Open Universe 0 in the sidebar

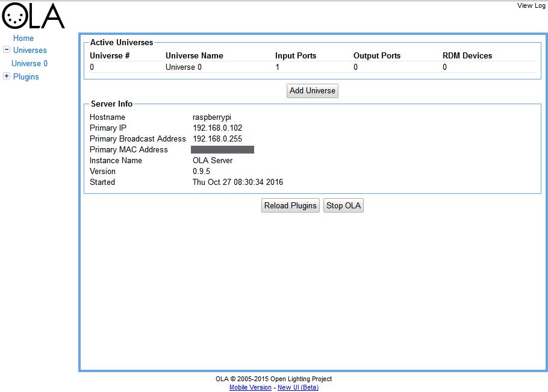(30, 64)
